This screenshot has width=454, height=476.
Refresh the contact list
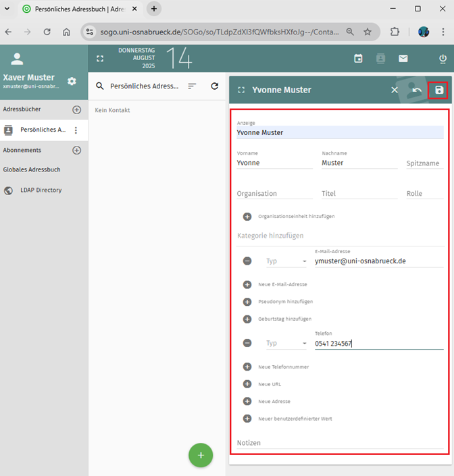pyautogui.click(x=215, y=86)
